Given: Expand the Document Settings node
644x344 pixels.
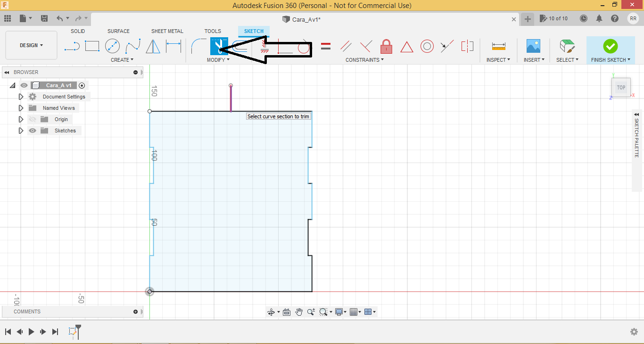Looking at the screenshot, I should 21,97.
